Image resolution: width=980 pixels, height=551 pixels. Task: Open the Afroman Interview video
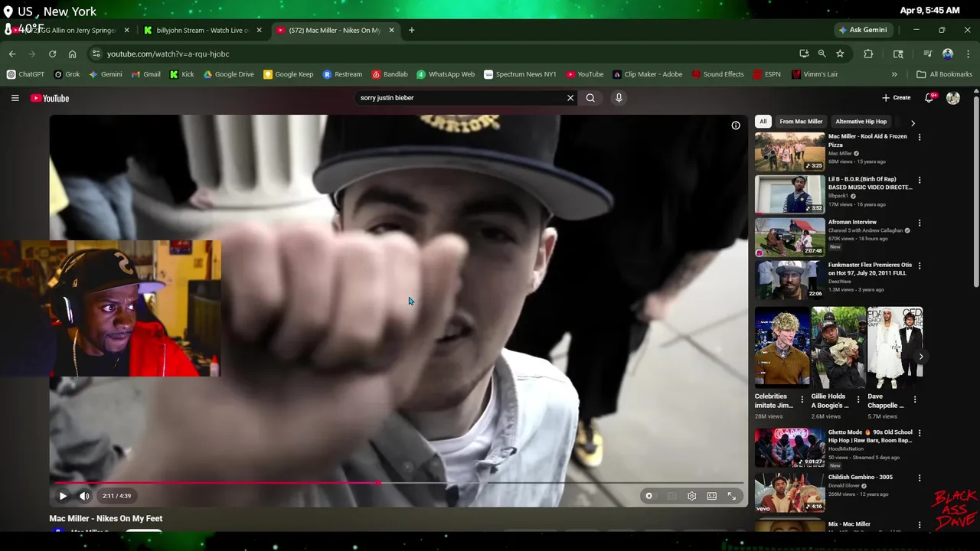[x=790, y=237]
